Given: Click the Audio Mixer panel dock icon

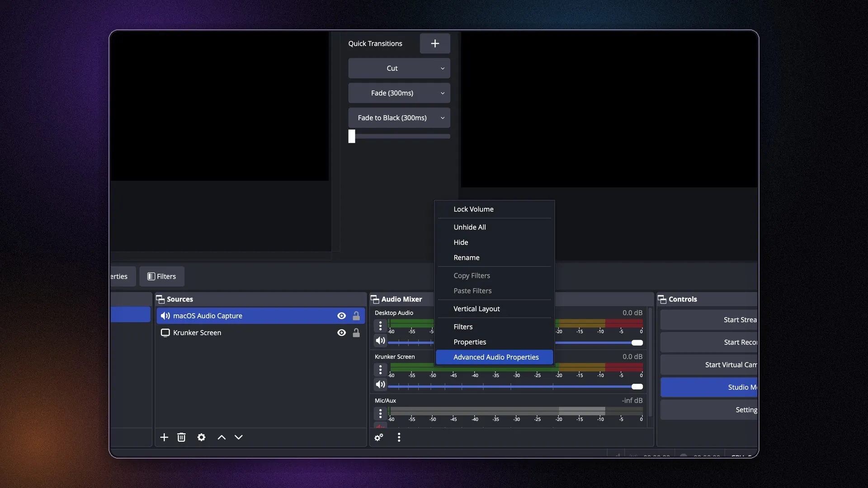Looking at the screenshot, I should click(375, 300).
